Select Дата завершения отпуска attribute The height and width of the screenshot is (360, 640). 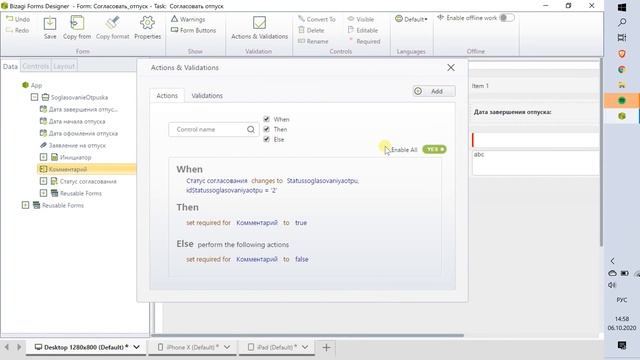[x=79, y=109]
